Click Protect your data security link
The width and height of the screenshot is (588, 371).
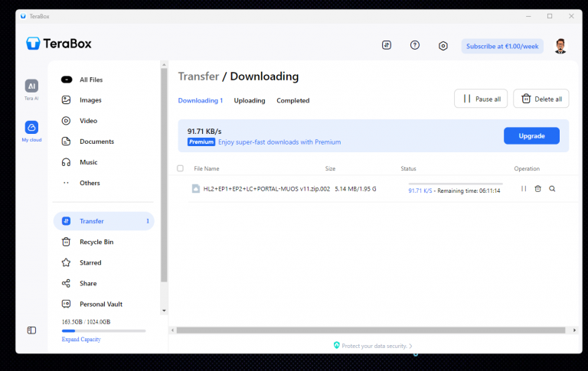pyautogui.click(x=374, y=346)
